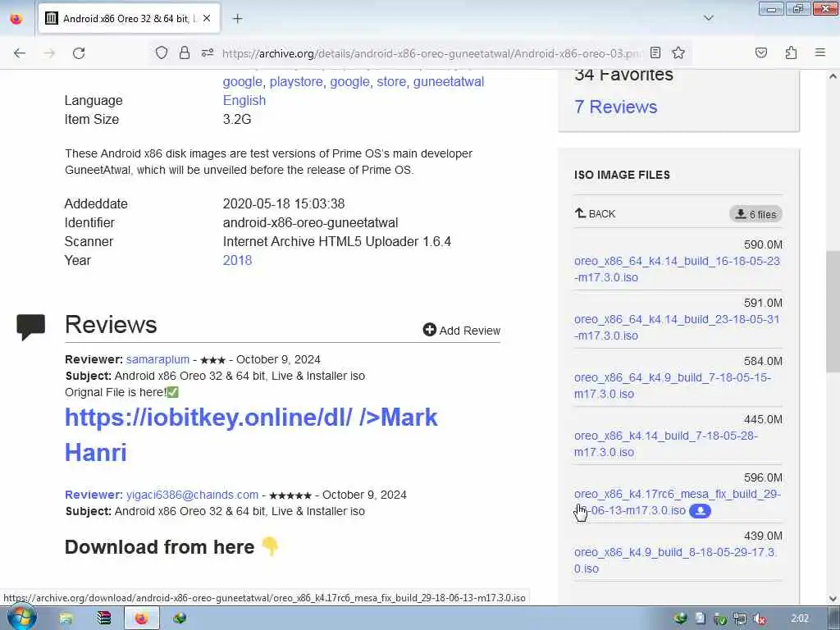Click page scrollbar up arrow
Screen dimensions: 840x630
pos(833,76)
